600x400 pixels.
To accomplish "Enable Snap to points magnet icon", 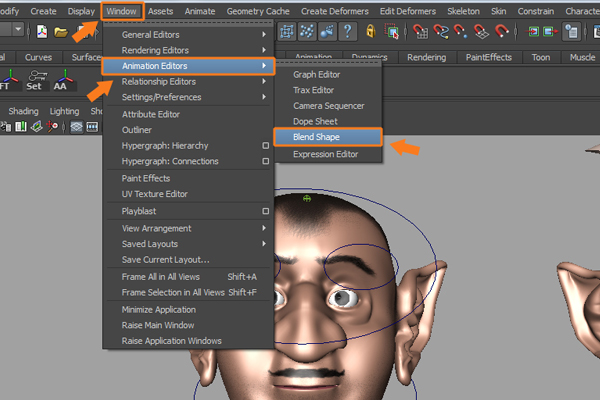I will pyautogui.click(x=461, y=32).
